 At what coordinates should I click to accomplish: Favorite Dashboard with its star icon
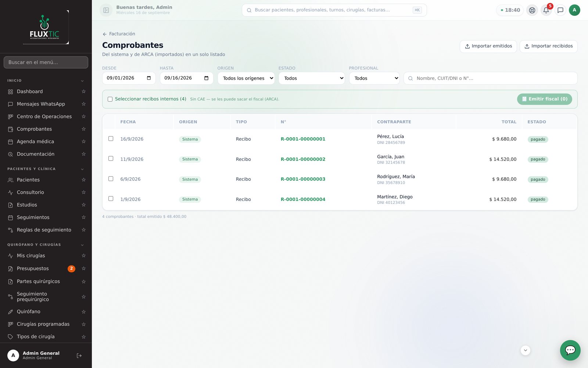pyautogui.click(x=83, y=92)
